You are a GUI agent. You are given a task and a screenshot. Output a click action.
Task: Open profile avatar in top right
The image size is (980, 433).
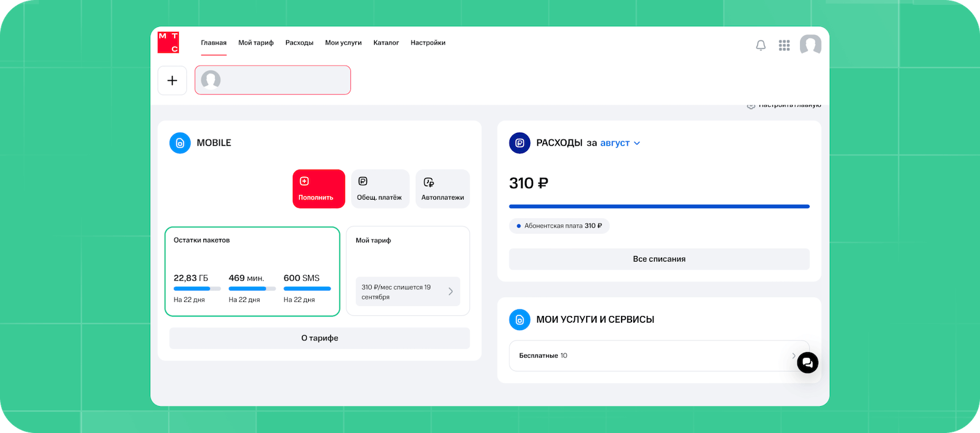click(810, 45)
